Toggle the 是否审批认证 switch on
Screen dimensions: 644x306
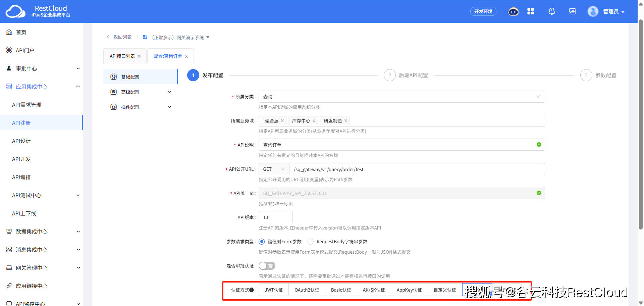click(x=267, y=265)
